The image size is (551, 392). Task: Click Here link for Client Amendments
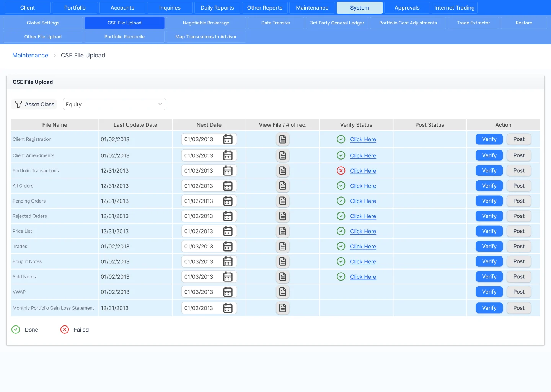coord(363,155)
